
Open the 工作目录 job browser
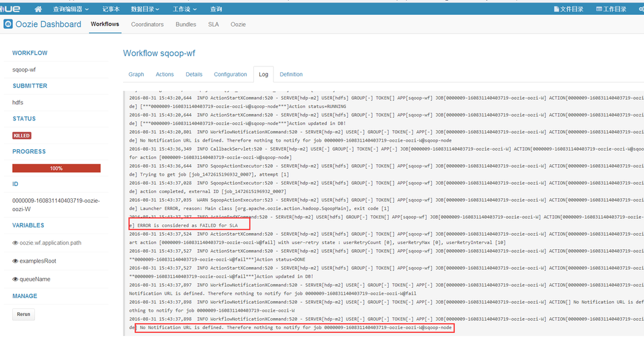point(612,9)
